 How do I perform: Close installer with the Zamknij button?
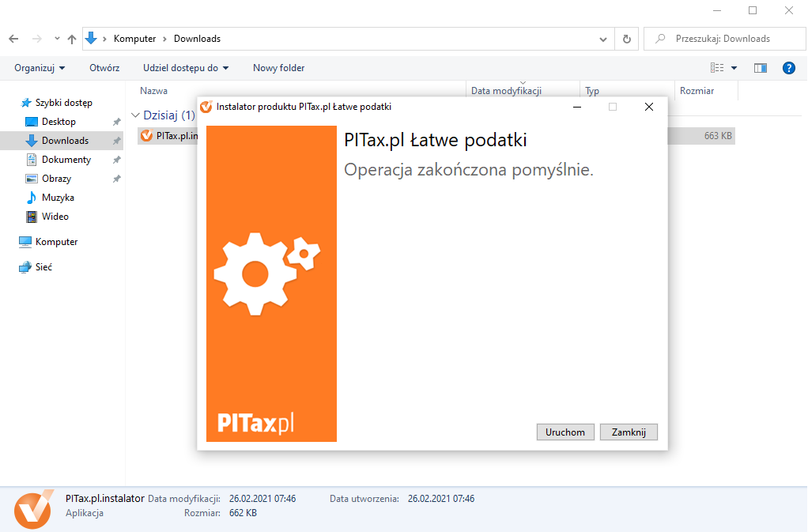(x=629, y=432)
